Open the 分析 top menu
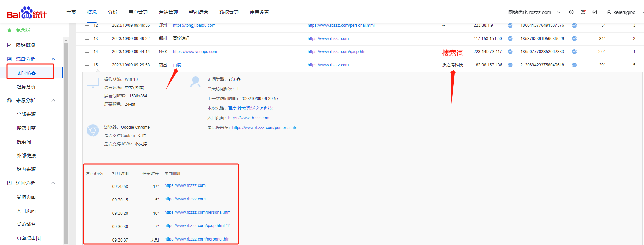This screenshot has height=245, width=644. point(113,12)
